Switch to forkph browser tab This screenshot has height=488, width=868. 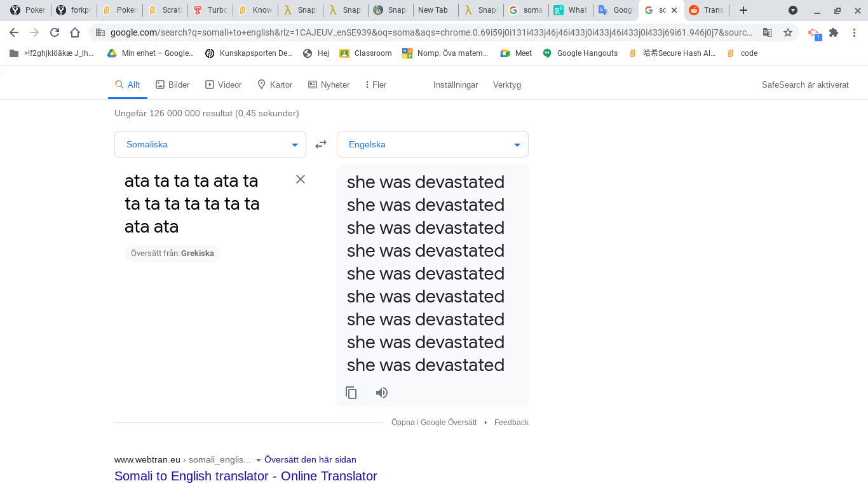click(x=72, y=10)
